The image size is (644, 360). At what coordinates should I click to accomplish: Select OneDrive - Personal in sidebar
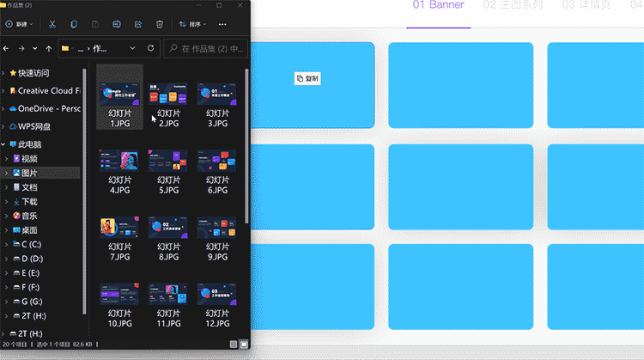coord(45,109)
